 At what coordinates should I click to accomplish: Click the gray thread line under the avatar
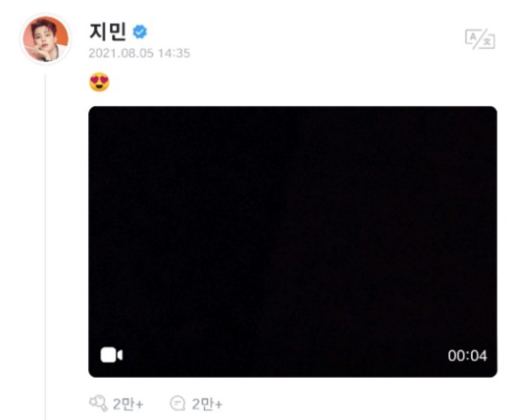[45, 247]
